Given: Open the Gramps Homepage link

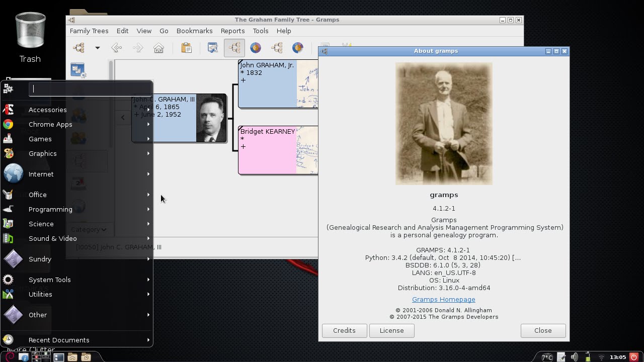Looking at the screenshot, I should click(443, 299).
